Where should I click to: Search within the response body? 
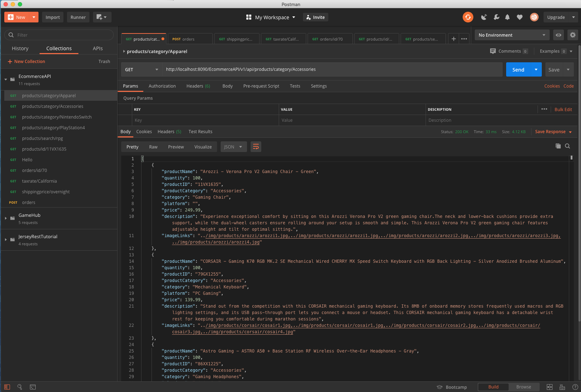coord(567,146)
